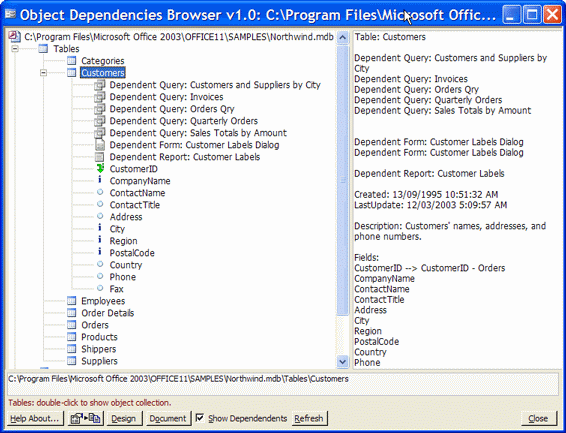Select the Suppliers table in tree
566x433 pixels.
pyautogui.click(x=99, y=361)
